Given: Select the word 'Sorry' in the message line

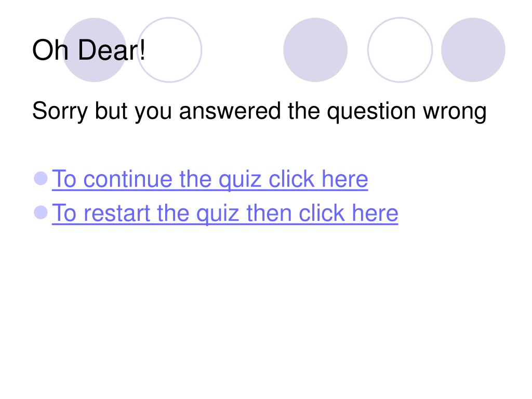Looking at the screenshot, I should tap(60, 111).
